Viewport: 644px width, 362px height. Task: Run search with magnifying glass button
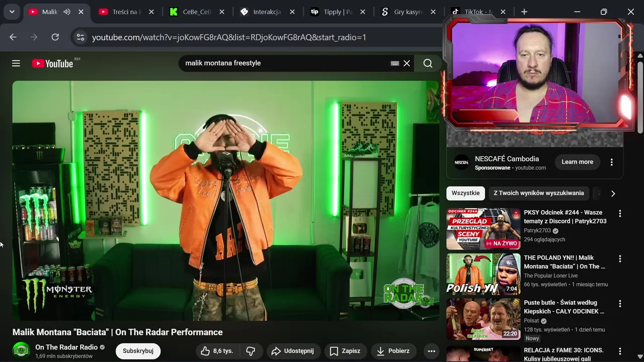[428, 63]
